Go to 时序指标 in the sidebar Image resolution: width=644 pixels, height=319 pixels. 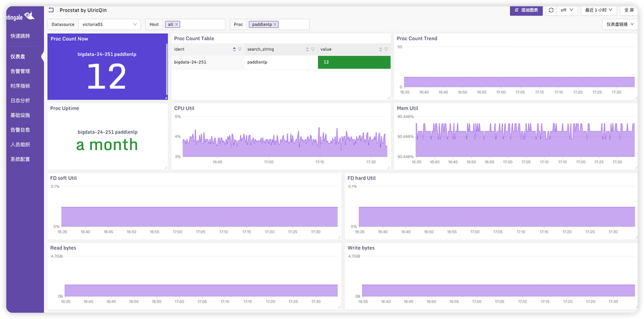pyautogui.click(x=20, y=85)
